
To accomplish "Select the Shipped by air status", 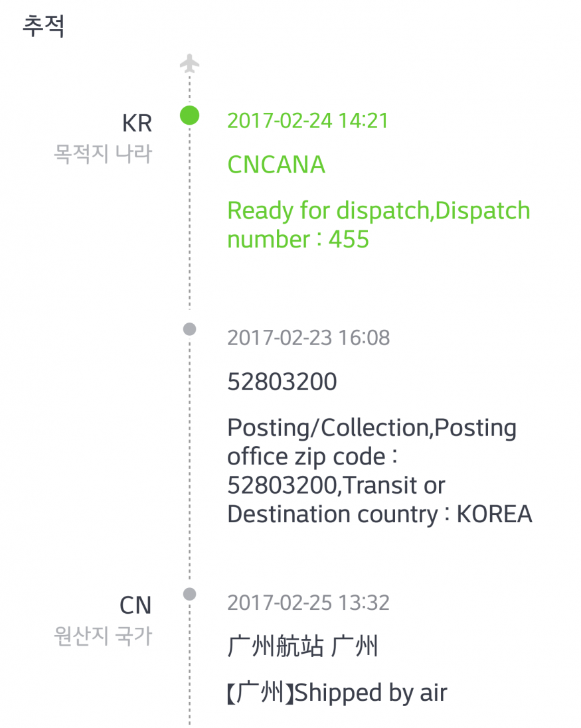I will click(x=337, y=693).
